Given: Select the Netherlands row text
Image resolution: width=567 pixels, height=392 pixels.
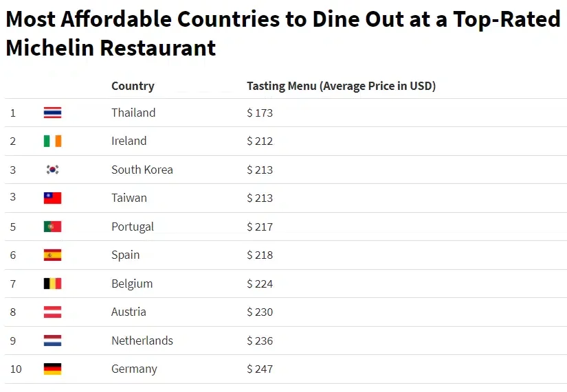Looking at the screenshot, I should (142, 341).
